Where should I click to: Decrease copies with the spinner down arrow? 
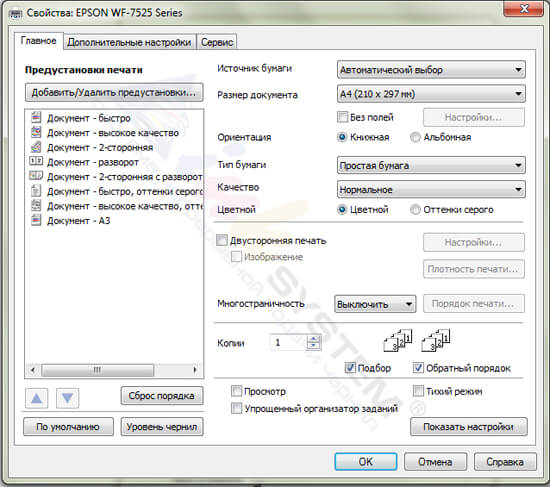click(x=313, y=346)
